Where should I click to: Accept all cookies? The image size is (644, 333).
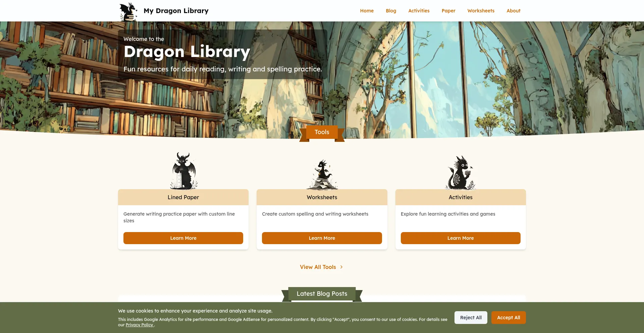(x=508, y=318)
